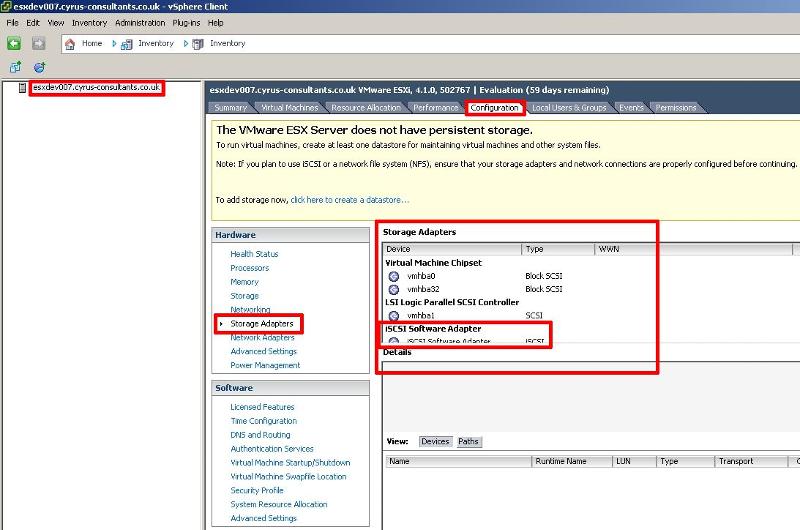Select esxdev007.cyrus-consultants.co.uk in inventory tree

click(96, 88)
